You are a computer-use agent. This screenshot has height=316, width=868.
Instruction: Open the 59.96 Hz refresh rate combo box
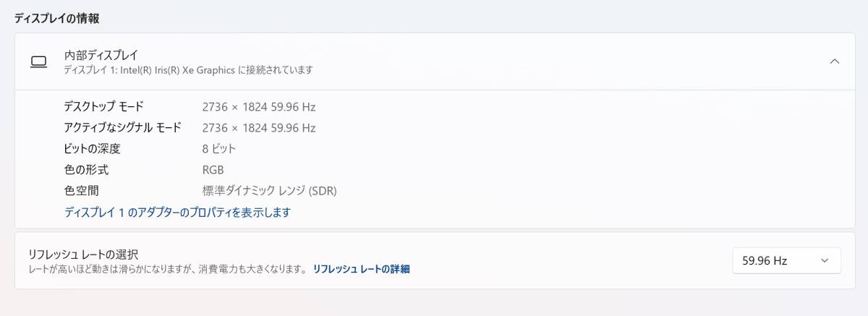[x=786, y=260]
